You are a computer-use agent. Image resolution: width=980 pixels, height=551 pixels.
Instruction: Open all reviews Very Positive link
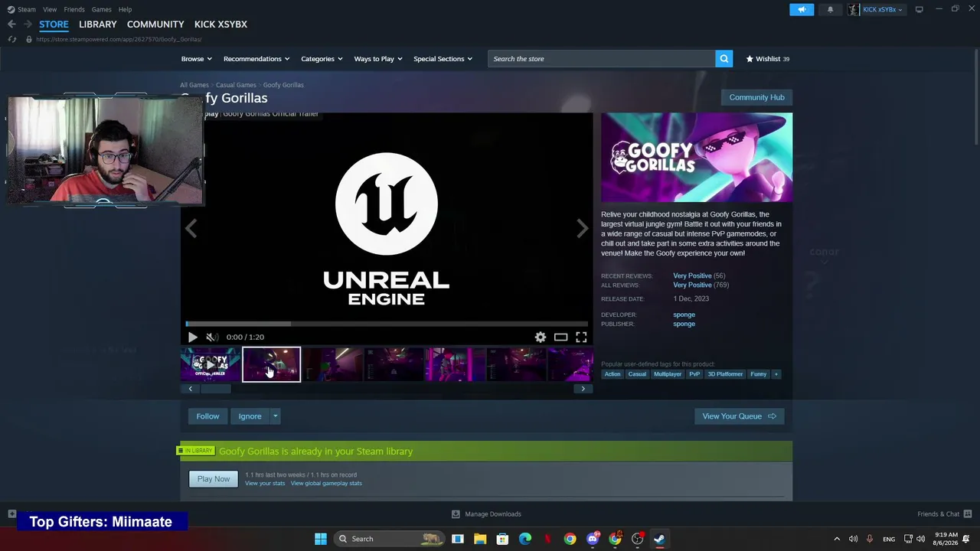click(x=692, y=285)
